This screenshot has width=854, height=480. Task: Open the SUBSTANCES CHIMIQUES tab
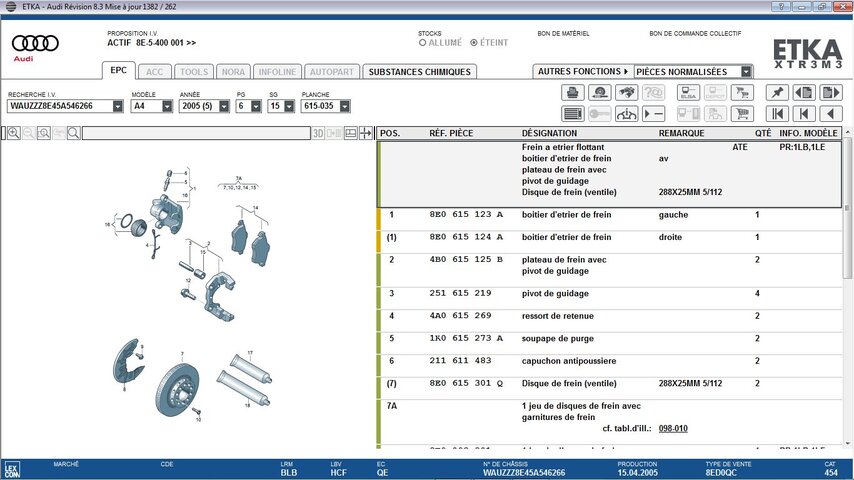[x=419, y=72]
